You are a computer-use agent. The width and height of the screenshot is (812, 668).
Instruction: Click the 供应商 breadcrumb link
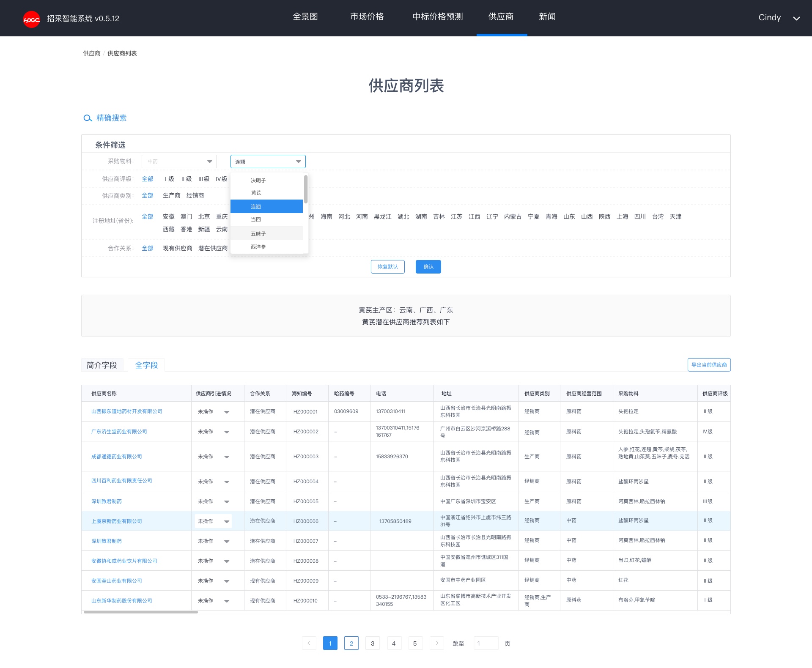click(x=92, y=53)
